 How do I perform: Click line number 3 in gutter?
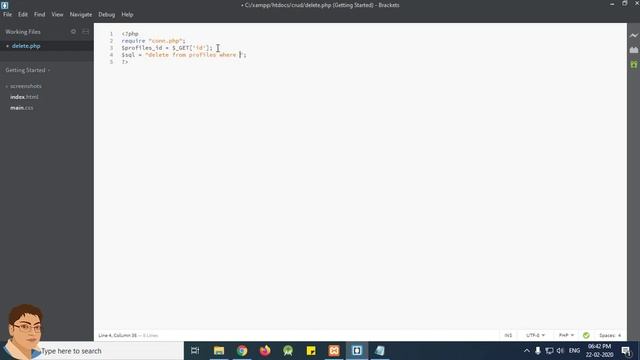click(111, 48)
